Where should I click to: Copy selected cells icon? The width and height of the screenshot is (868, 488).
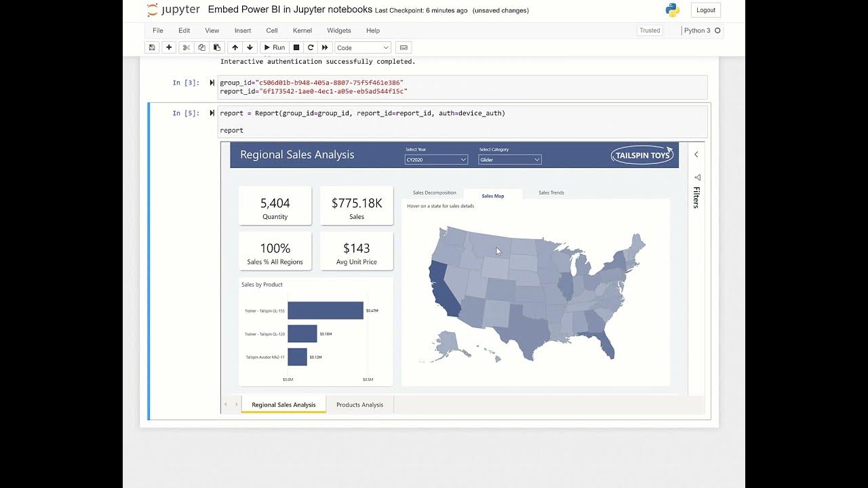click(x=201, y=47)
